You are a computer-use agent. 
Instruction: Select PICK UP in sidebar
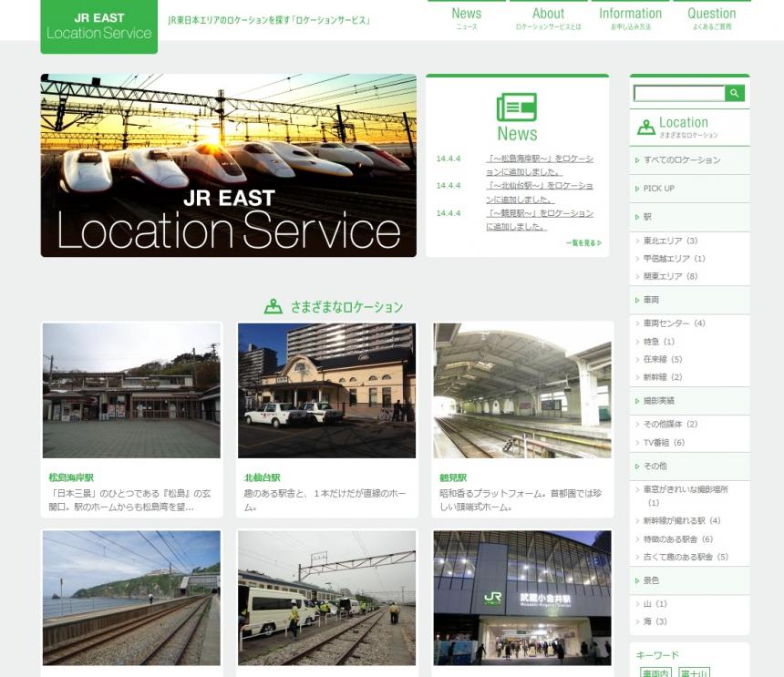[x=689, y=189]
